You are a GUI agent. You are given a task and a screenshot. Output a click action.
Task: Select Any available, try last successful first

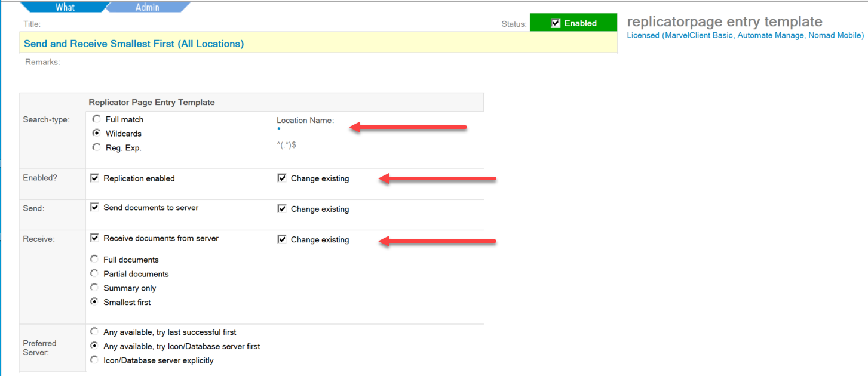(94, 332)
